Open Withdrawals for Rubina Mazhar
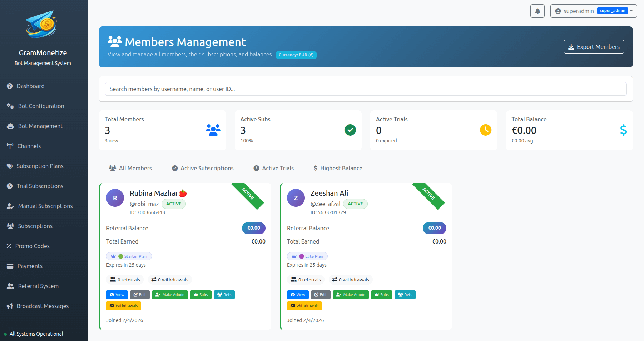 (x=123, y=306)
